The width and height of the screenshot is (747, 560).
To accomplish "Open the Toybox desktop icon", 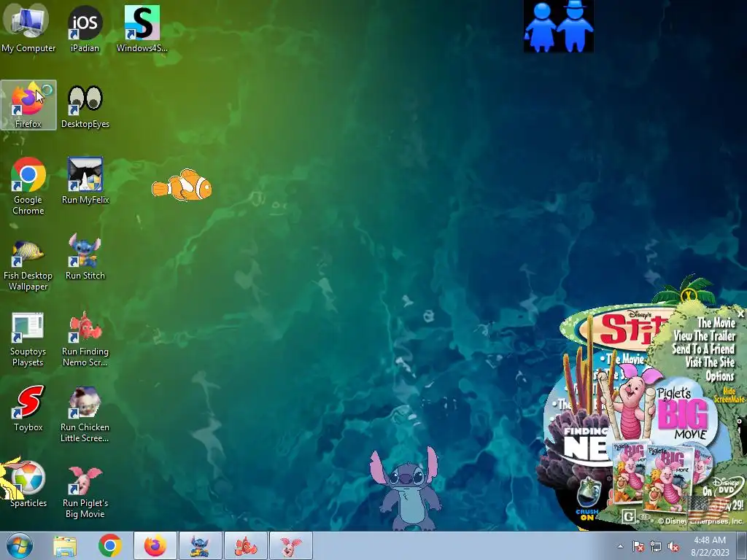I will coord(28,408).
